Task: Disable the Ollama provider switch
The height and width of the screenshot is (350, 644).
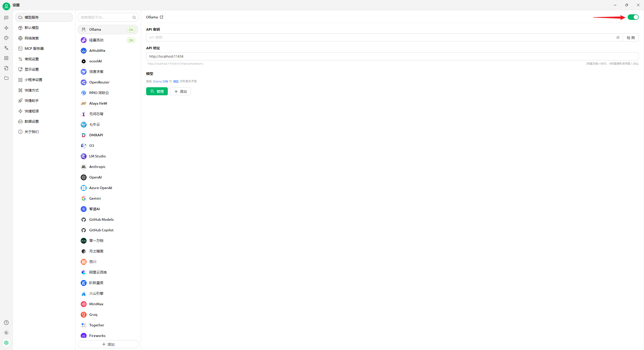Action: coord(633,17)
